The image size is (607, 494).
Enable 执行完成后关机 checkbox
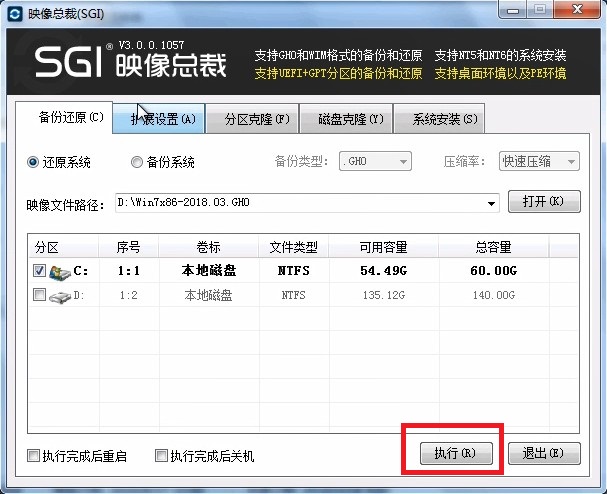162,456
